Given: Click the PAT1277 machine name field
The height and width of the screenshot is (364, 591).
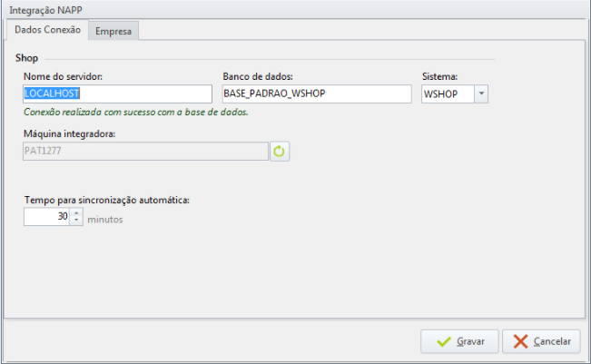Looking at the screenshot, I should click(x=145, y=151).
